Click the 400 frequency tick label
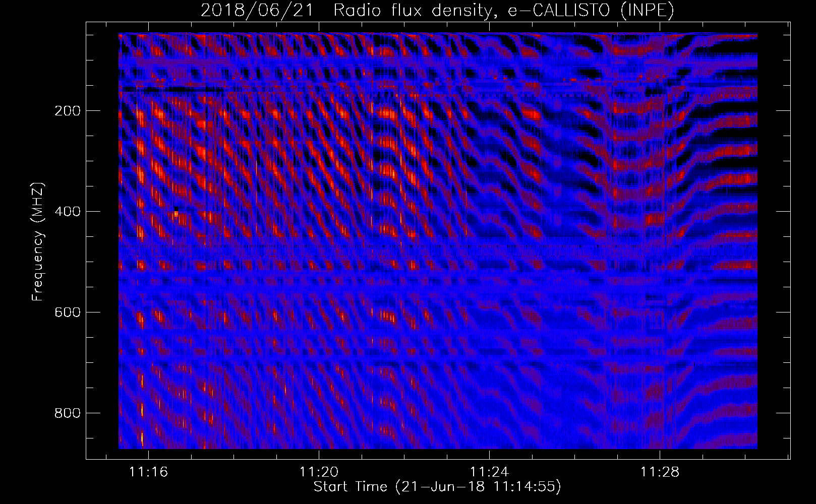The height and width of the screenshot is (504, 816). tap(68, 212)
